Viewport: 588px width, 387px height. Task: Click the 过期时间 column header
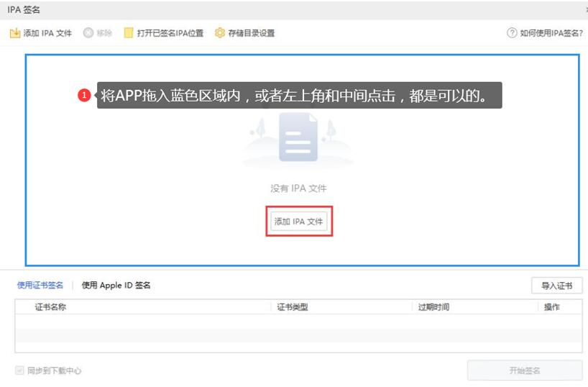click(x=434, y=307)
